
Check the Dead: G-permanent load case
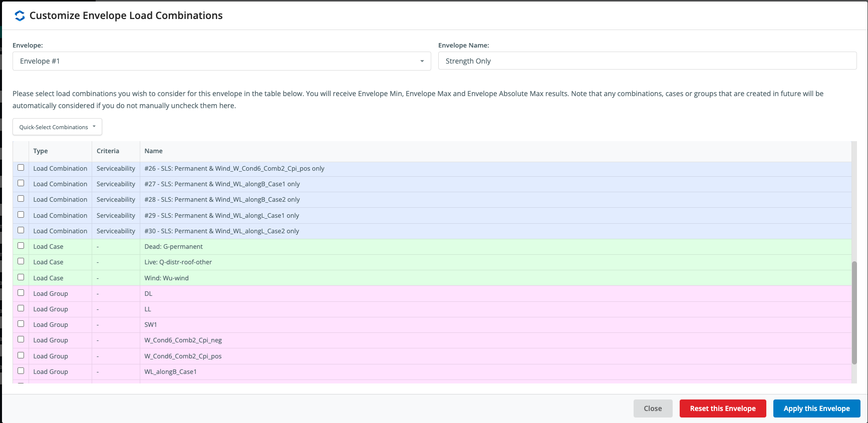(x=21, y=246)
